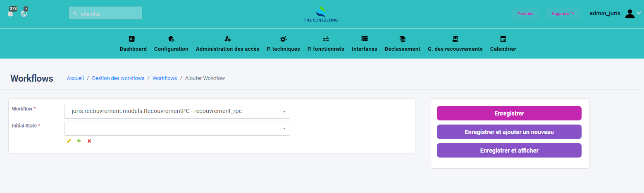This screenshot has height=193, width=644.
Task: Click the admin_juris user avatar icon
Action: pyautogui.click(x=630, y=14)
